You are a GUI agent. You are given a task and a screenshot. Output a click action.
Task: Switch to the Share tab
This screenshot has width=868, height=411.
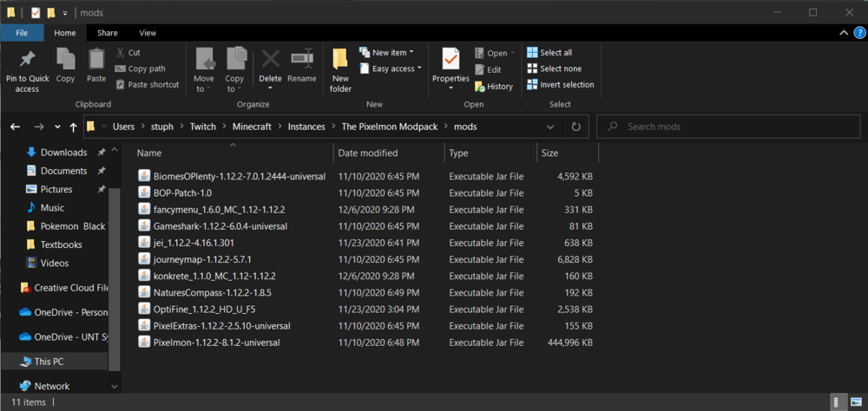(x=108, y=33)
